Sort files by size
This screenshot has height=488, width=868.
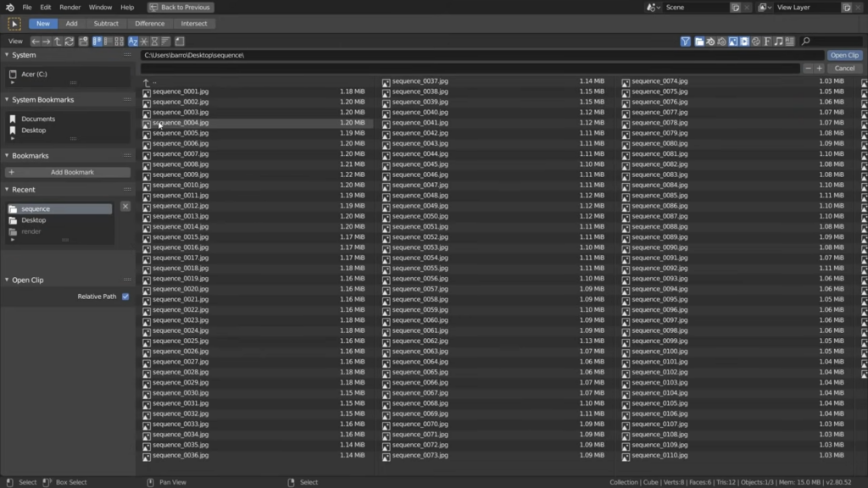pos(165,42)
